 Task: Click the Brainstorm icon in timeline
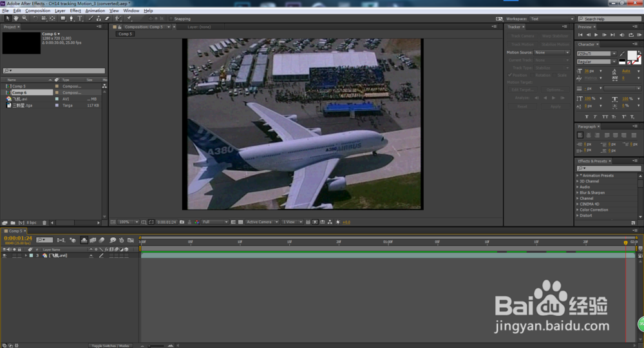(x=112, y=240)
